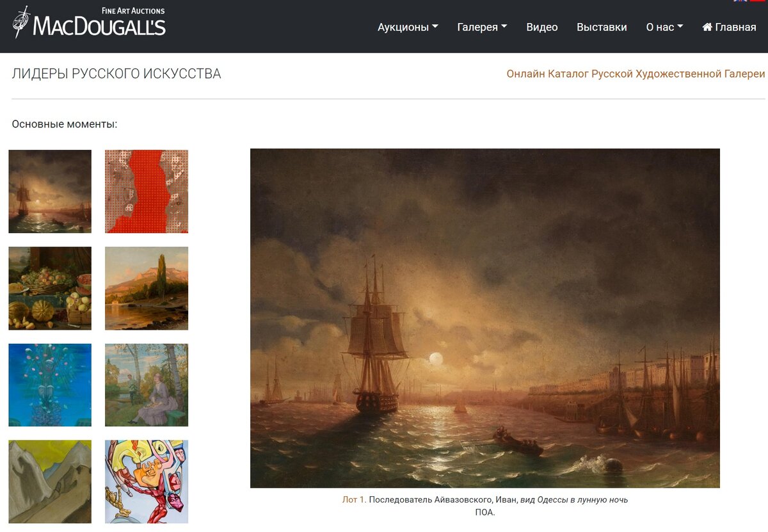Open the Видео menu item
Screen dimensions: 768x532
pos(542,27)
